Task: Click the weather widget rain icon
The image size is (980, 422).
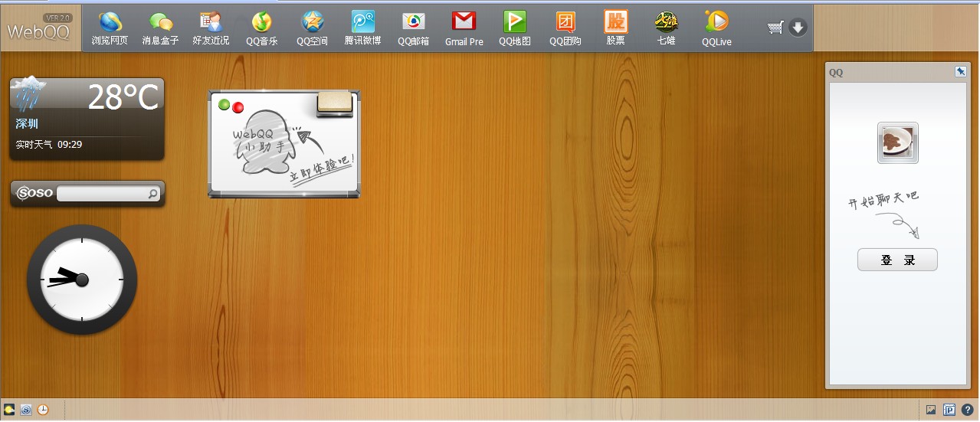Action: click(x=28, y=93)
